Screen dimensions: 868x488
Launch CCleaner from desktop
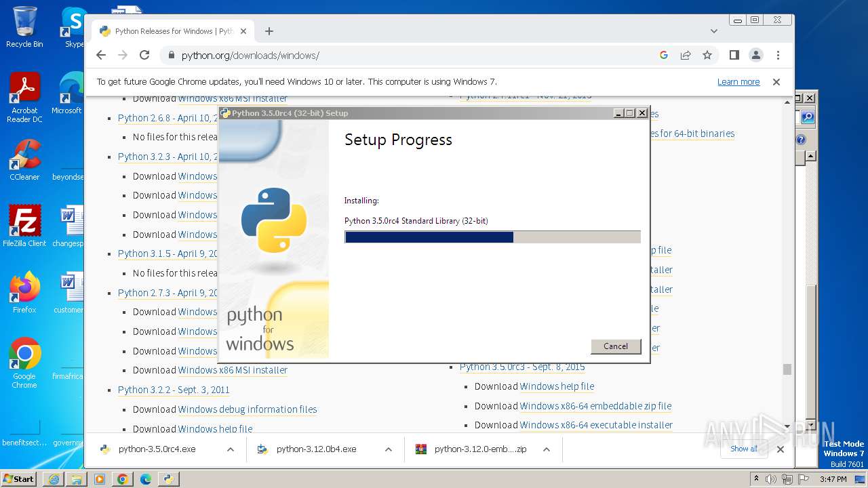click(24, 160)
